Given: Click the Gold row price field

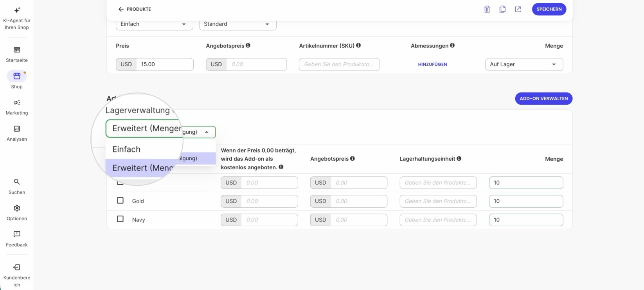Looking at the screenshot, I should 270,201.
